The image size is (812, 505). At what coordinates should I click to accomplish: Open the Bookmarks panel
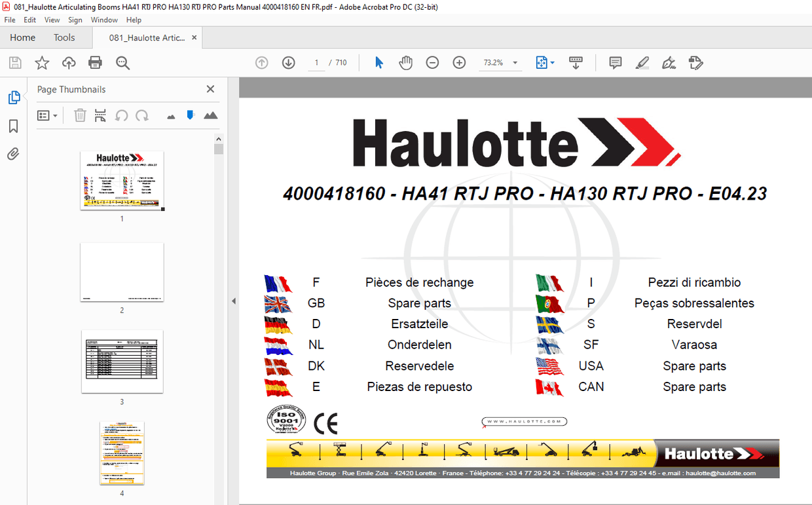13,126
